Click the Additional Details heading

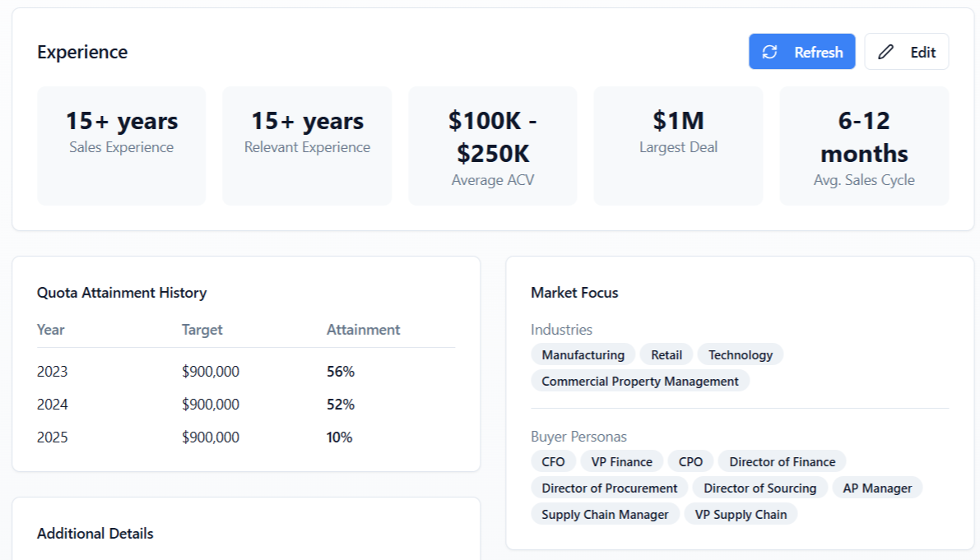[x=95, y=533]
